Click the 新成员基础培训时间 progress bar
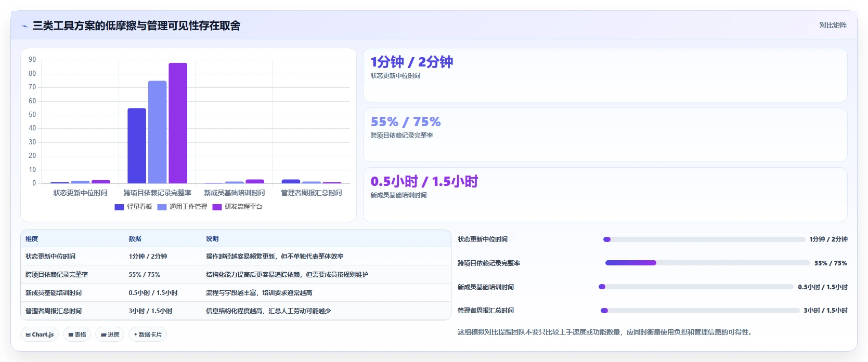868x362 pixels. click(x=696, y=287)
